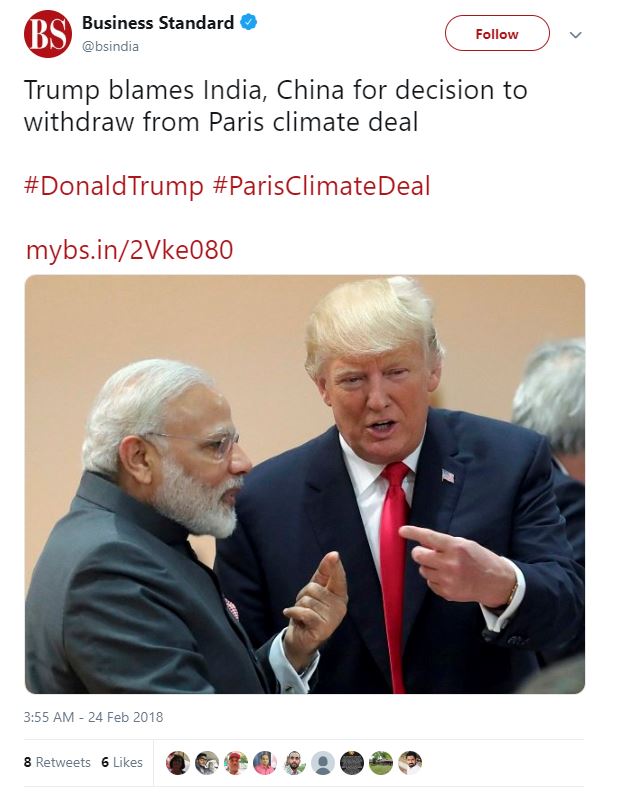617x792 pixels.
Task: View the 6 Likes list
Action: pyautogui.click(x=122, y=762)
